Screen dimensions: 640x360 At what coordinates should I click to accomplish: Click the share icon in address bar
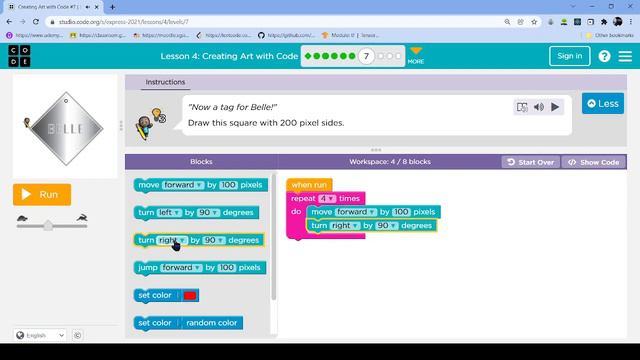pyautogui.click(x=520, y=22)
